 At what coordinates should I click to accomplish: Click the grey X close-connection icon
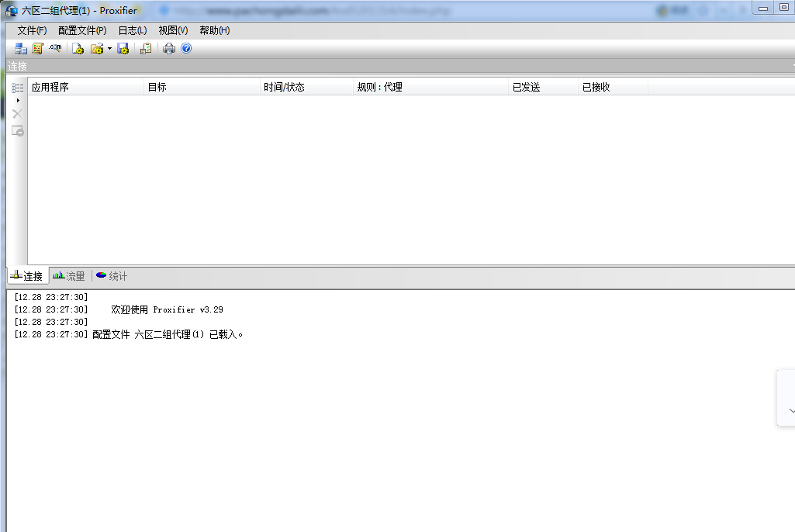click(x=18, y=113)
